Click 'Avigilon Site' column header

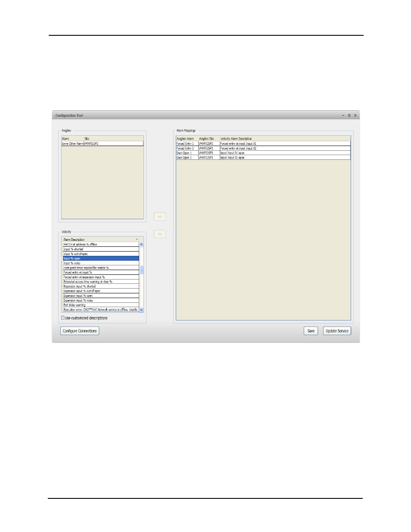[209, 139]
